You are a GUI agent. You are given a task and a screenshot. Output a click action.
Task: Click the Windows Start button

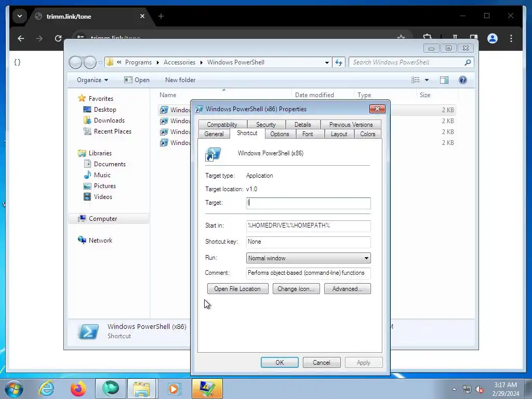coord(14,389)
